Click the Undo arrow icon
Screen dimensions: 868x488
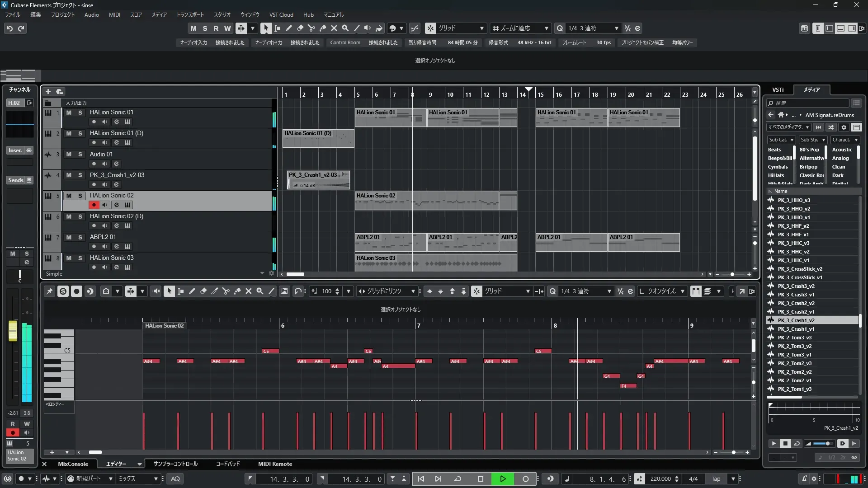click(9, 28)
